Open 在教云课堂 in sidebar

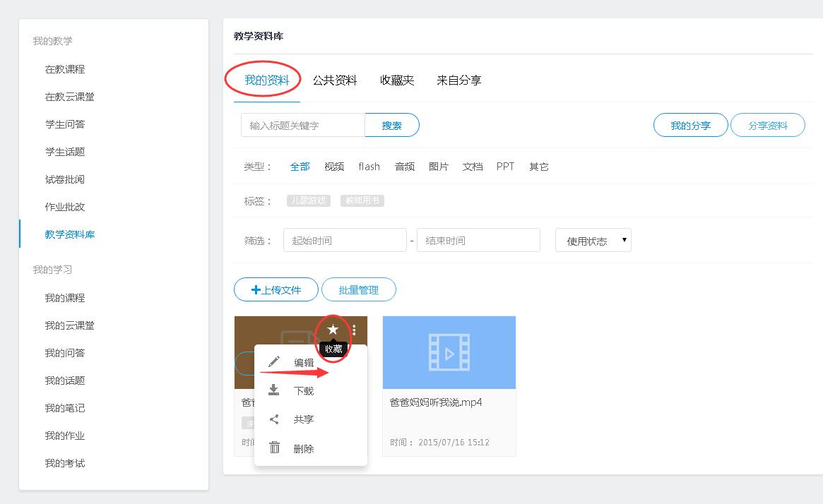click(69, 97)
